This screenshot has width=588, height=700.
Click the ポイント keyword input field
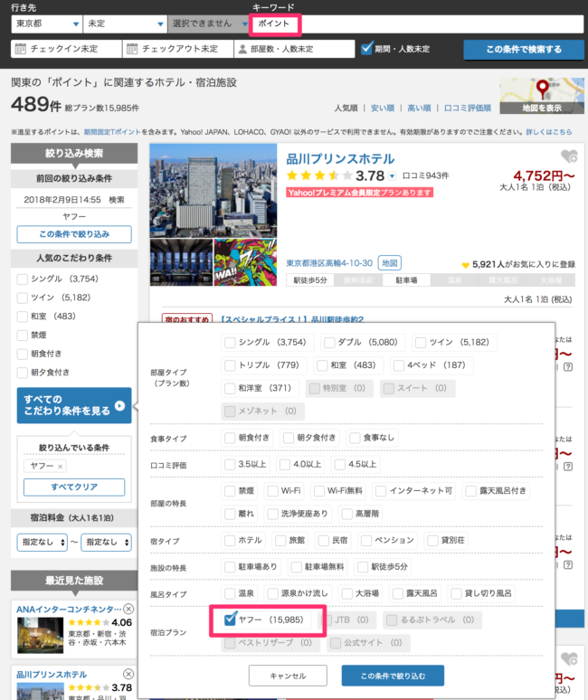pyautogui.click(x=417, y=24)
